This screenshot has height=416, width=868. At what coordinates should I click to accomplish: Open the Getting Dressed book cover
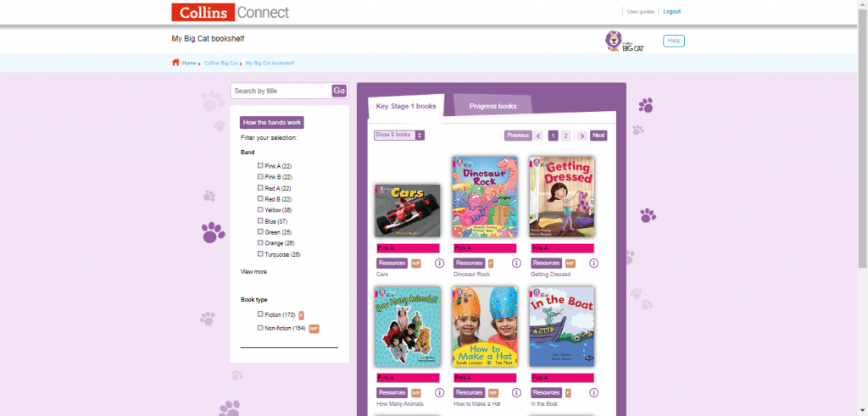(x=562, y=197)
